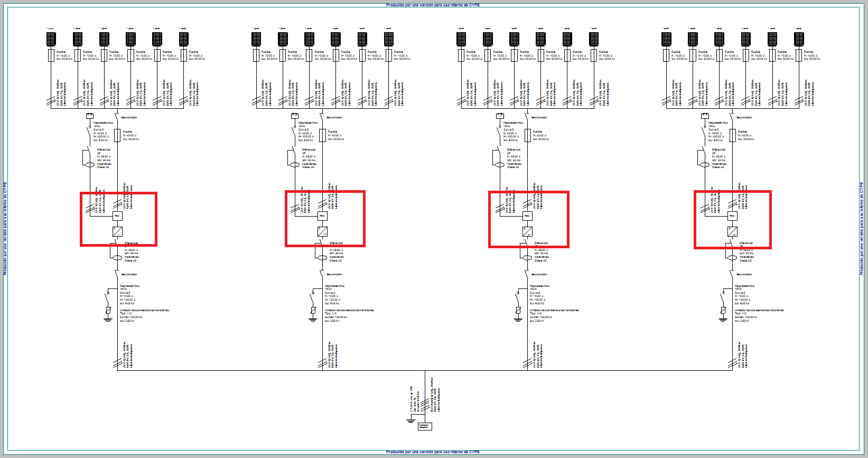
Task: Select the surge limiter symbol in second branch
Action: tap(313, 310)
